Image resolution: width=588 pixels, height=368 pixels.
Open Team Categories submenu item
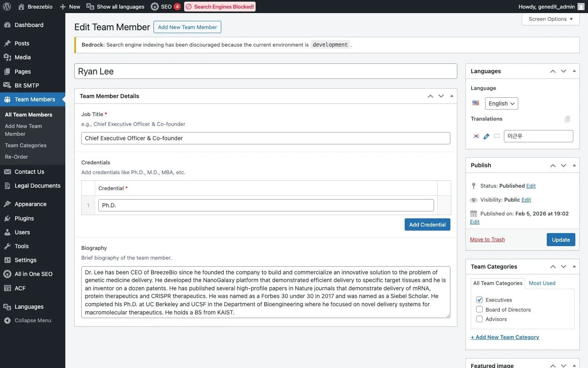[26, 146]
